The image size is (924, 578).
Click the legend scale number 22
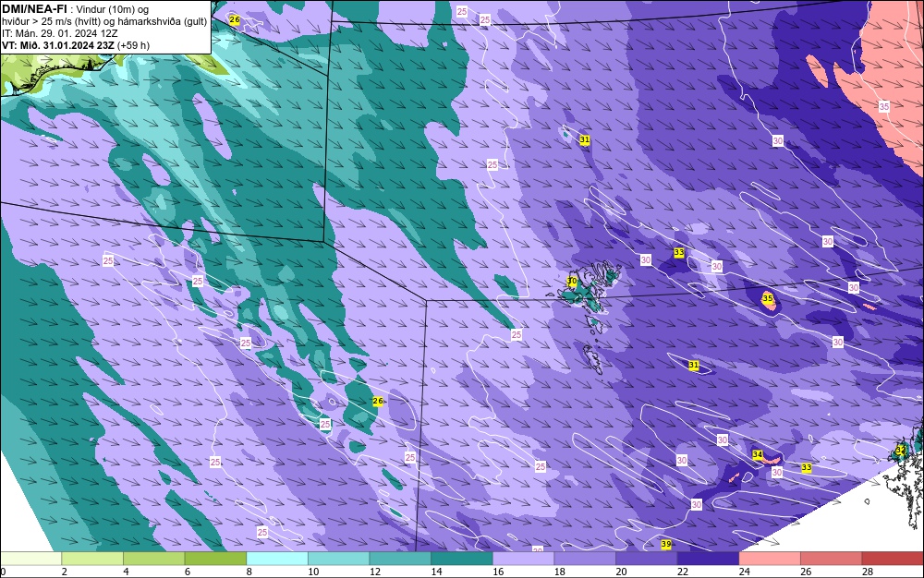pos(683,572)
